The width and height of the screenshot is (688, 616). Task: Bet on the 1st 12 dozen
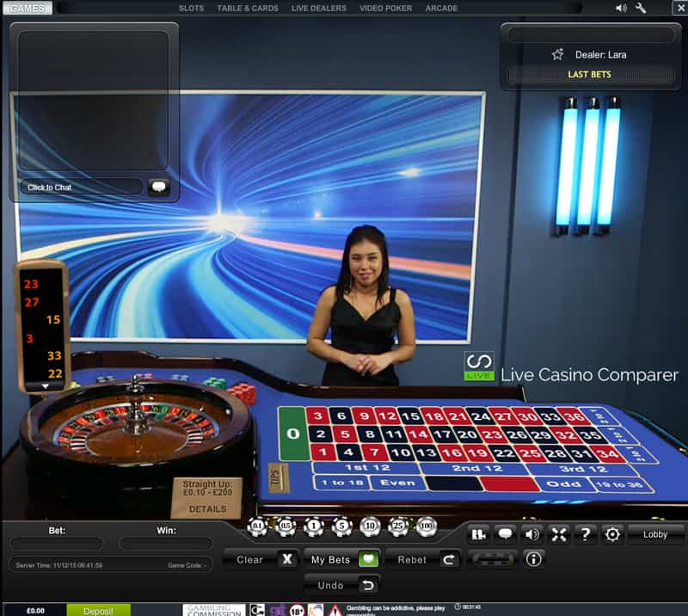click(367, 468)
